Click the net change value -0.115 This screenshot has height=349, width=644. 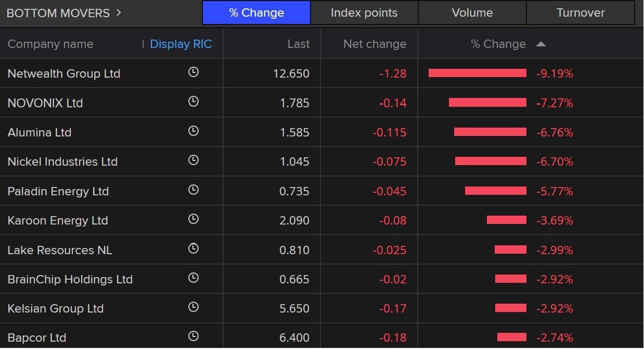coord(390,132)
